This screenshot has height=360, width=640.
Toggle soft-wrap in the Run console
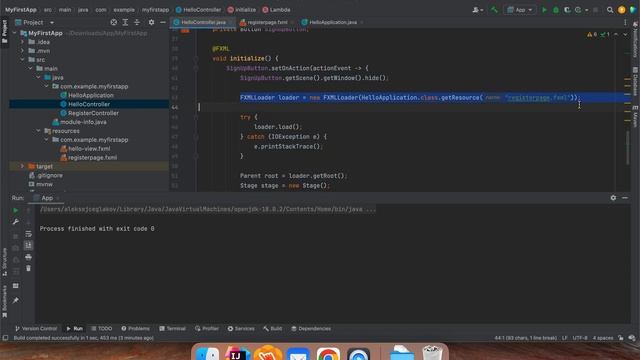28,234
